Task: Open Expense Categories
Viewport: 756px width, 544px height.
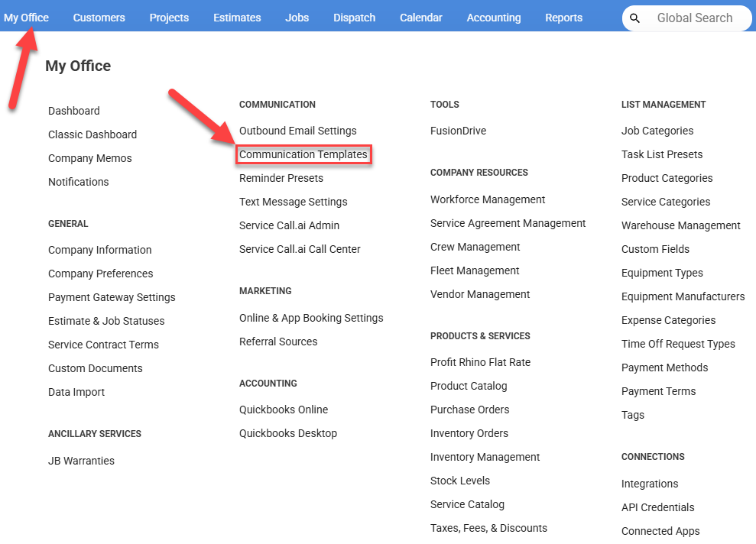Action: pyautogui.click(x=668, y=320)
